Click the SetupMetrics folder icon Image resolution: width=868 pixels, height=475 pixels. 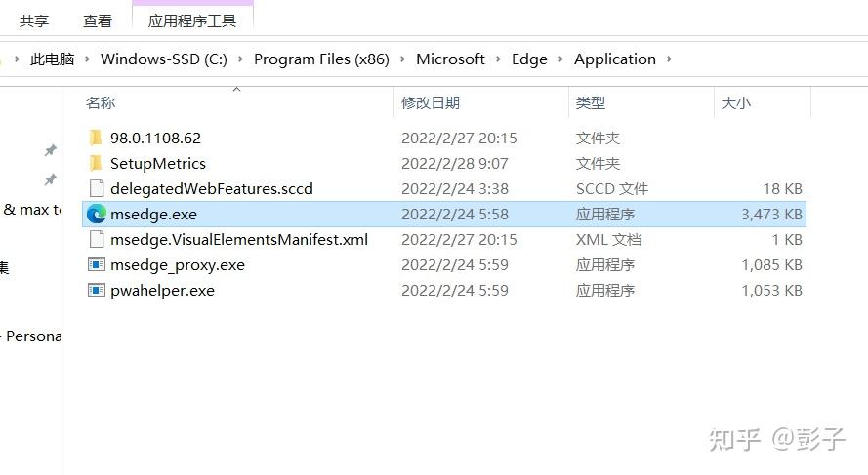(96, 163)
